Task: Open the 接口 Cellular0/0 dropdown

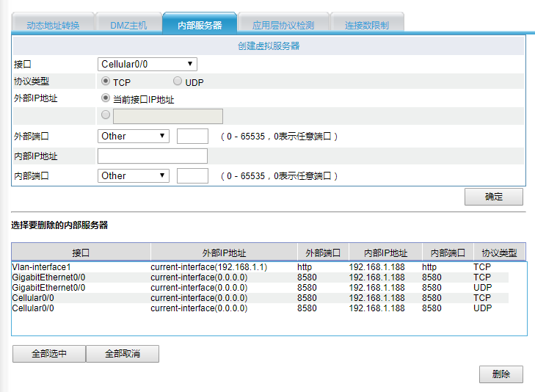Action: (x=148, y=64)
